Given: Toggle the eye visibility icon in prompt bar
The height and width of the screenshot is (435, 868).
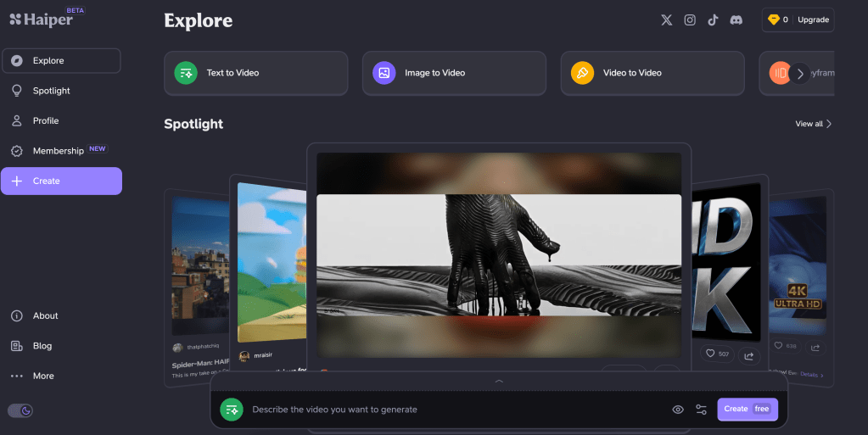Looking at the screenshot, I should point(678,410).
